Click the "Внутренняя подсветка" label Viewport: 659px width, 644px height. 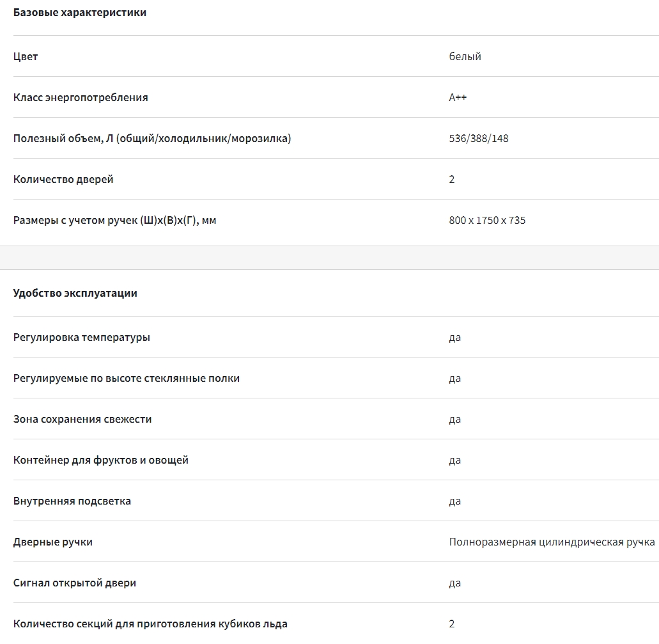(72, 501)
